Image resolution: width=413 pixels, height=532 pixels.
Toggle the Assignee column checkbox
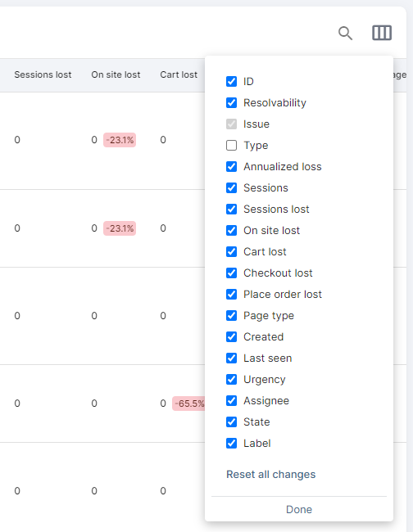231,401
